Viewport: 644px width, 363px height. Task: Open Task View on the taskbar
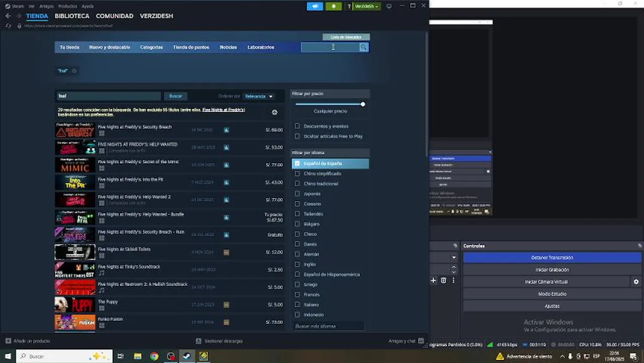point(120,356)
